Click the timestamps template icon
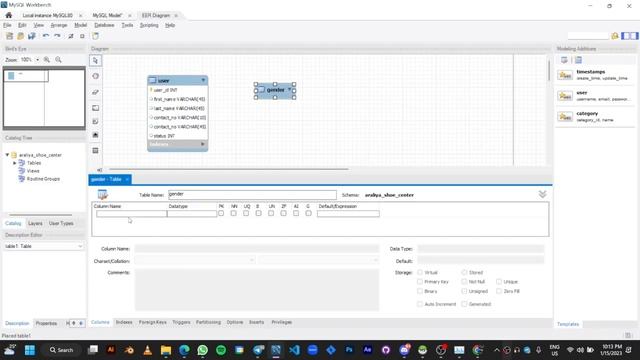Image resolution: width=640 pixels, height=360 pixels. tap(565, 75)
